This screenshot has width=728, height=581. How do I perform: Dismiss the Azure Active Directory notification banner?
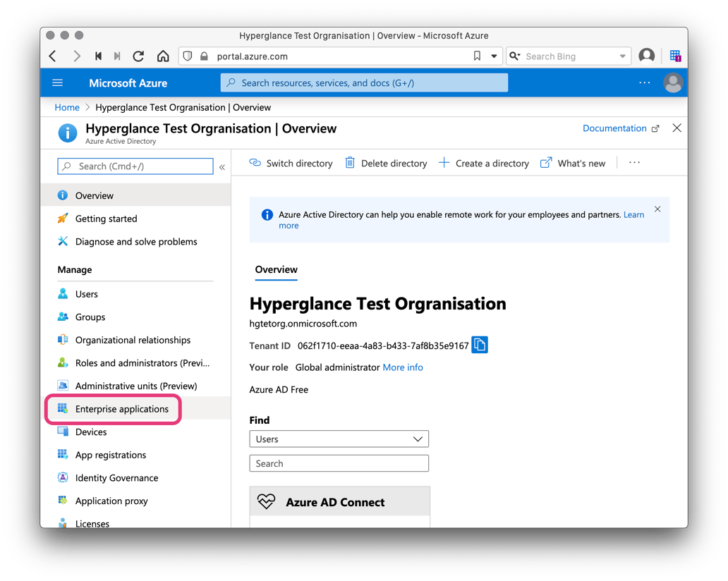pos(657,209)
